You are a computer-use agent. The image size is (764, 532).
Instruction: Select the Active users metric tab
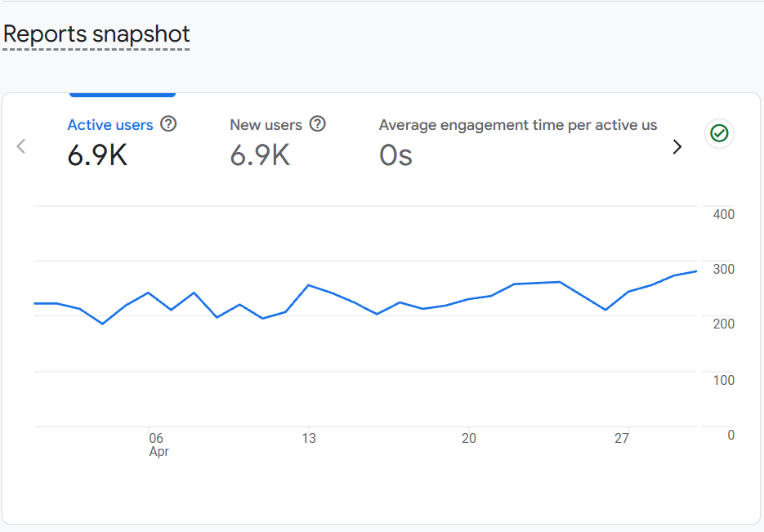pyautogui.click(x=110, y=125)
